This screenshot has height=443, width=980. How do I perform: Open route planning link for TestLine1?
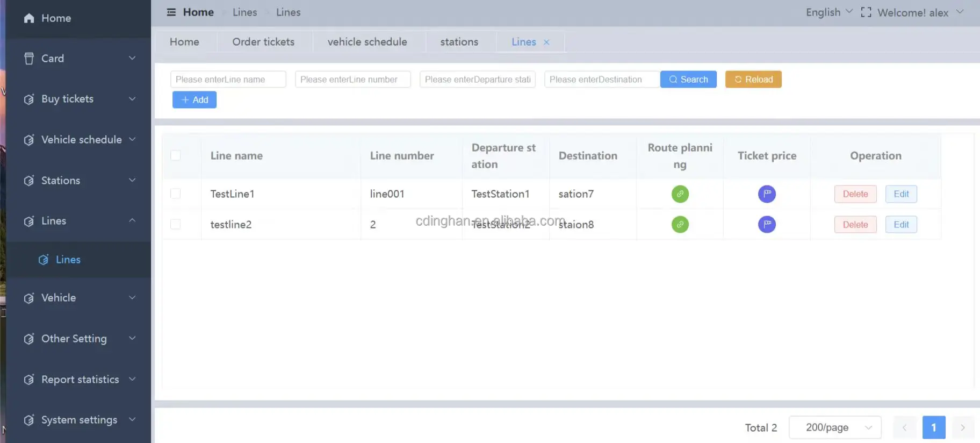pos(680,194)
